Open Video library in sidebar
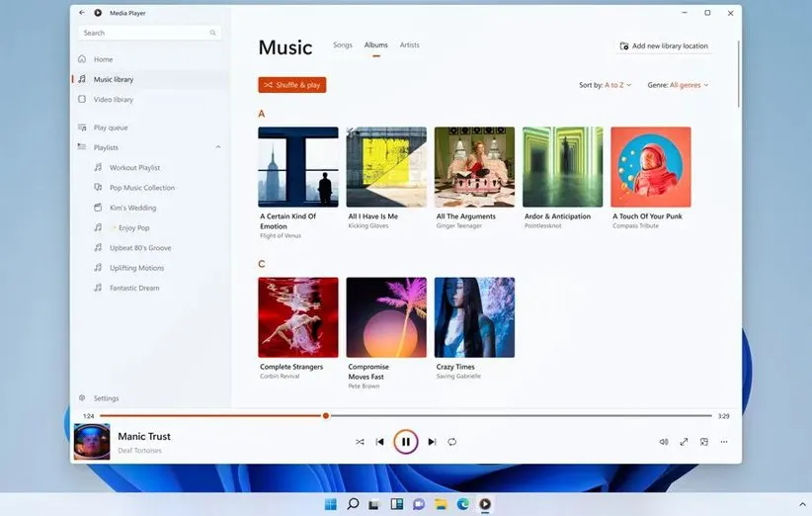 (150, 99)
